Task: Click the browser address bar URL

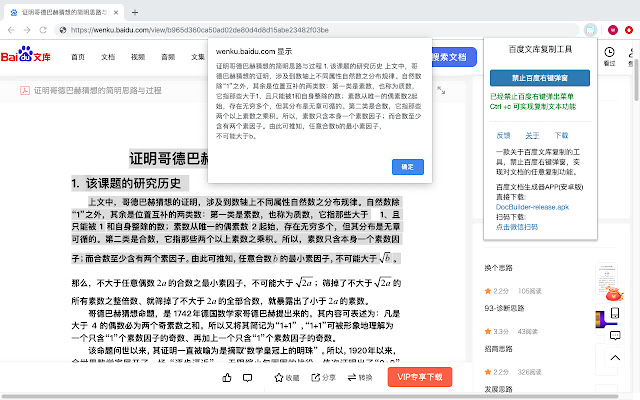Action: click(250, 31)
